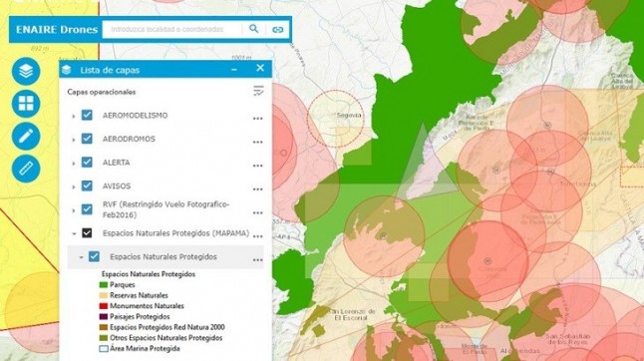Click the Alcobendas map label
This screenshot has height=361, width=644.
(x=520, y=351)
